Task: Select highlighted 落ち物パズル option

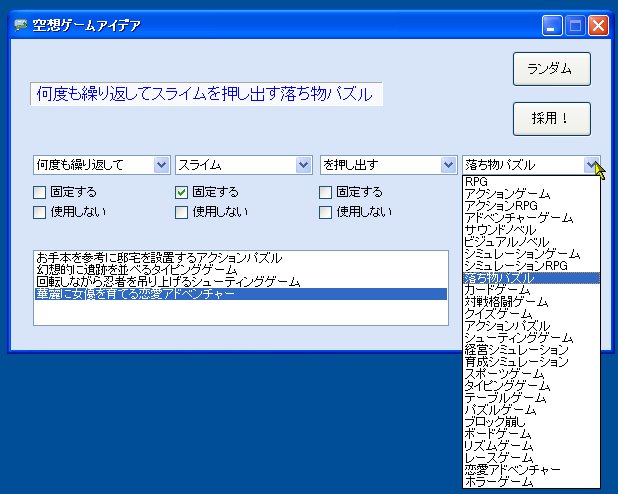Action: pyautogui.click(x=531, y=278)
